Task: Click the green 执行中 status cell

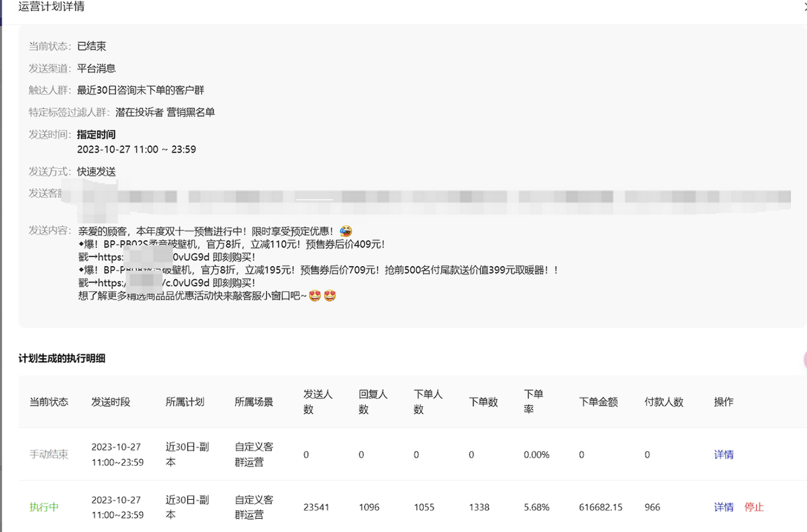Action: 44,507
